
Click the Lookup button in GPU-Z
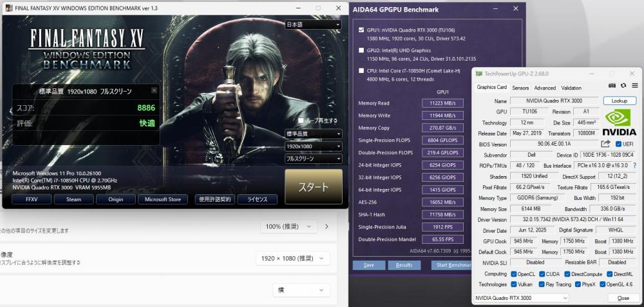pos(620,101)
